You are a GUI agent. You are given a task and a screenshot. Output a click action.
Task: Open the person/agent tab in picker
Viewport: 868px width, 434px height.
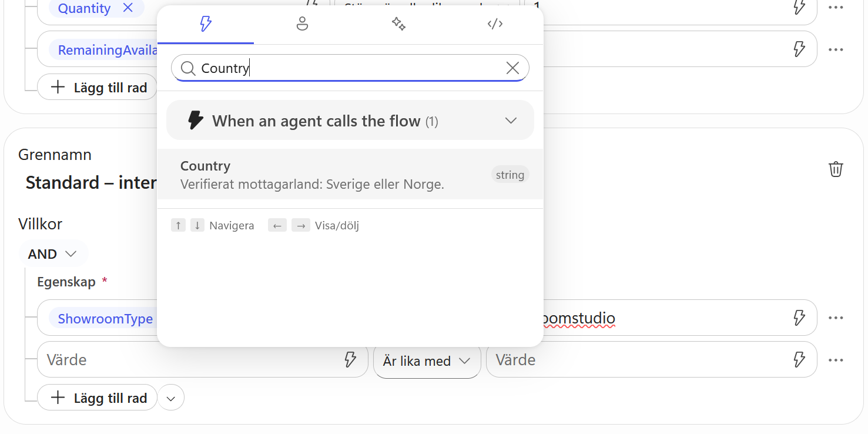coord(302,24)
